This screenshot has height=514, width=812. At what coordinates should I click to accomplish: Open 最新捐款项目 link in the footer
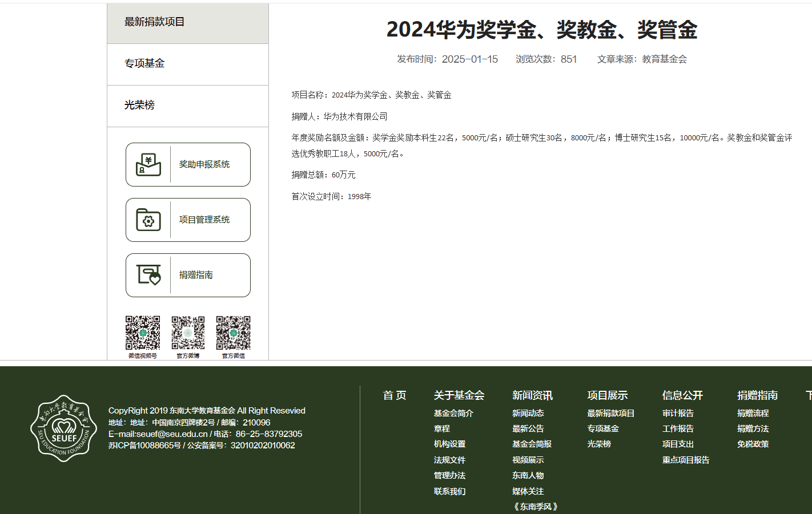[x=611, y=413]
